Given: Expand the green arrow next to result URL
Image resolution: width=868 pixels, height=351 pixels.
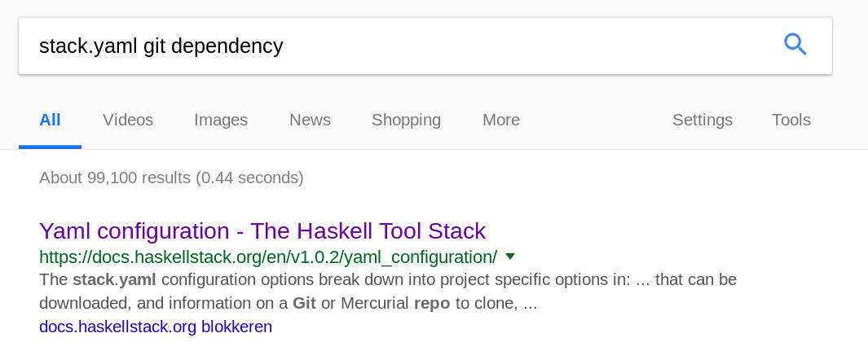Looking at the screenshot, I should click(510, 257).
